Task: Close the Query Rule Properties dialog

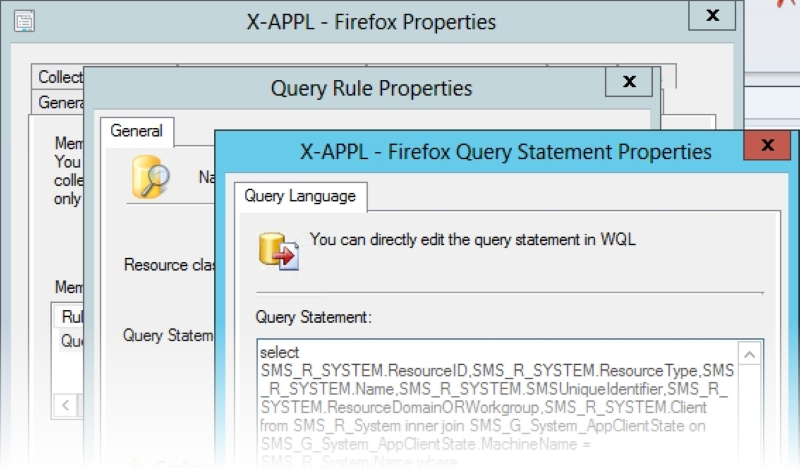Action: (x=628, y=82)
